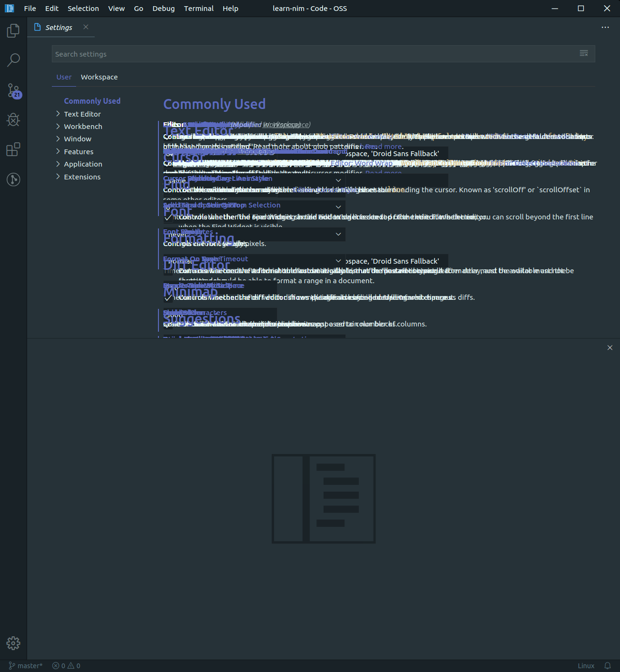Click the filter icon in the settings search bar
This screenshot has height=672, width=620.
pos(583,53)
